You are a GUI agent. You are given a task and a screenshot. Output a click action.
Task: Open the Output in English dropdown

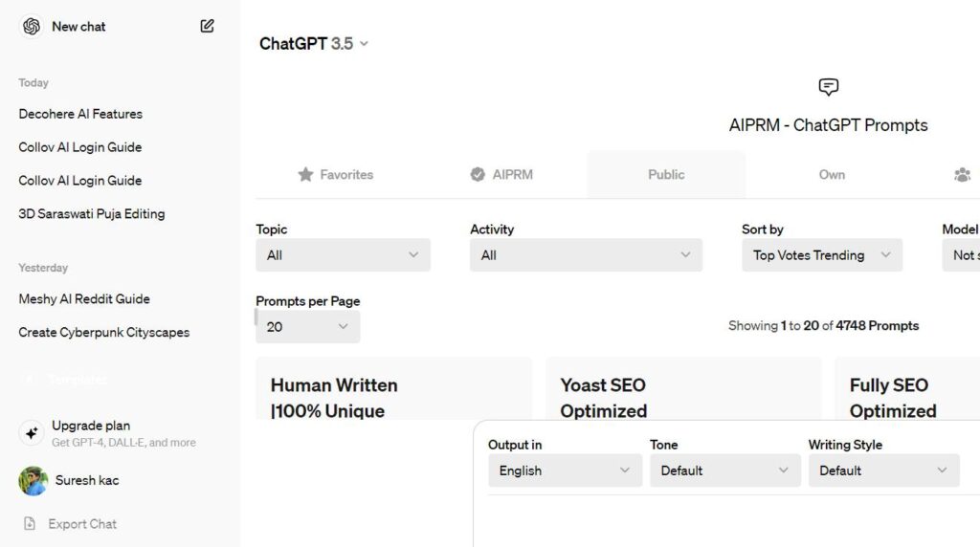[565, 470]
